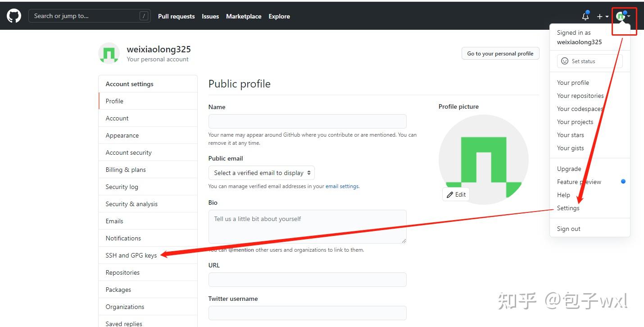Sign out of your account
The width and height of the screenshot is (644, 327).
pyautogui.click(x=568, y=229)
